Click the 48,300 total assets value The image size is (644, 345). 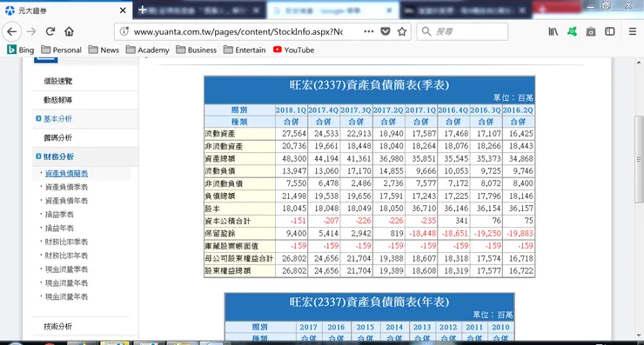(x=294, y=159)
